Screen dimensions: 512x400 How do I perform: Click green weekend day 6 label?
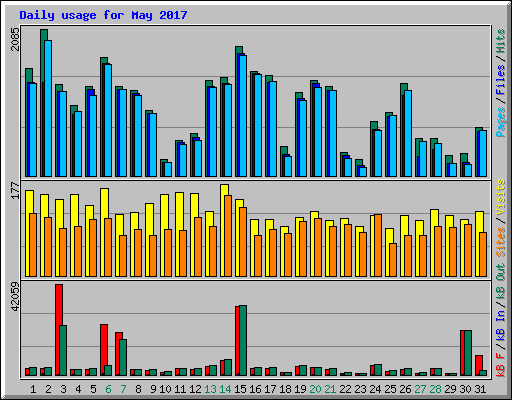(108, 389)
